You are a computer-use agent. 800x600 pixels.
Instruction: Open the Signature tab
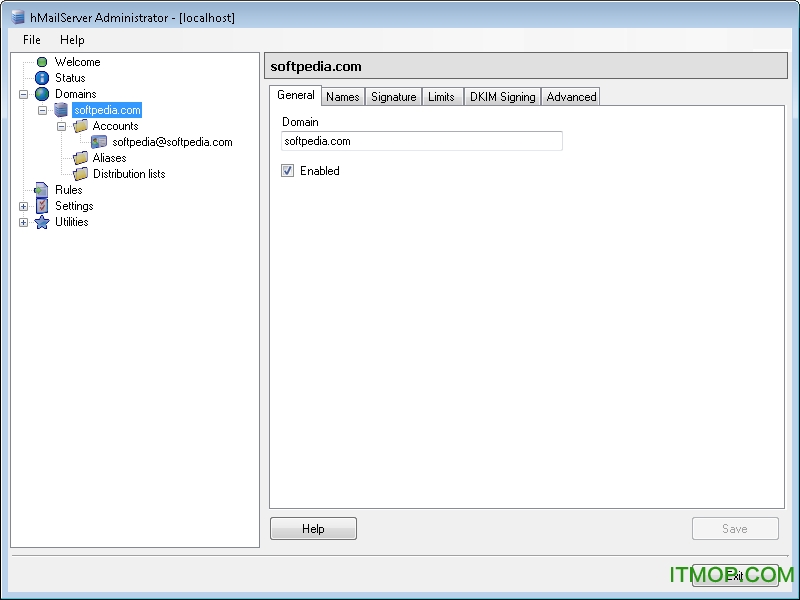tap(393, 97)
